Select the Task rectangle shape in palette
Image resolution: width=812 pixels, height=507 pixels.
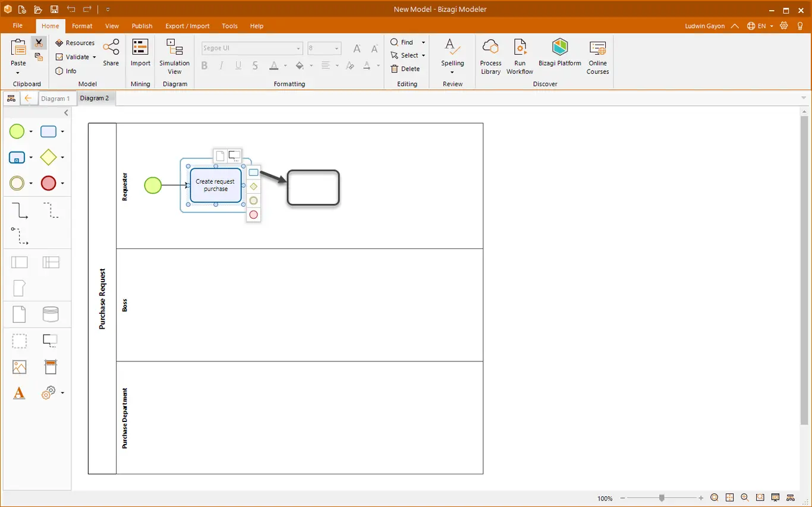coord(48,132)
